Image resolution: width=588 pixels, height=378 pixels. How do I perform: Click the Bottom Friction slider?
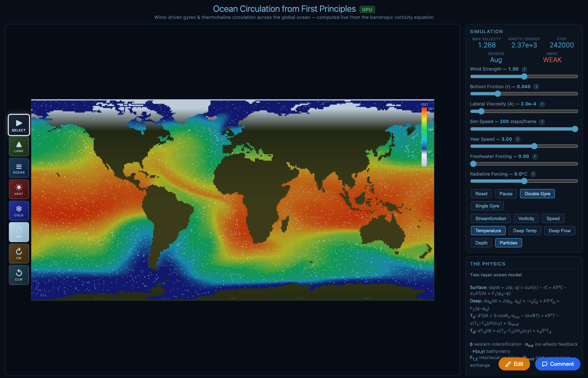(524, 94)
